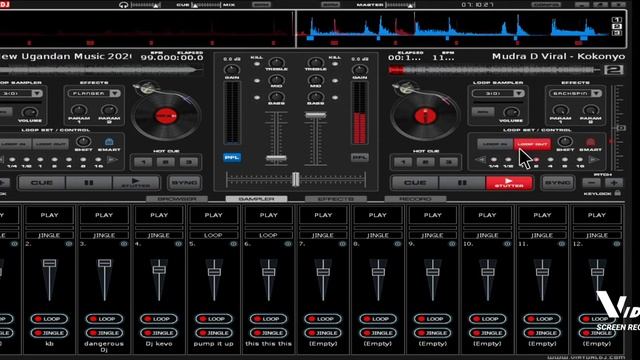This screenshot has height=360, width=640.
Task: Switch to the Browser tab
Action: click(x=177, y=199)
